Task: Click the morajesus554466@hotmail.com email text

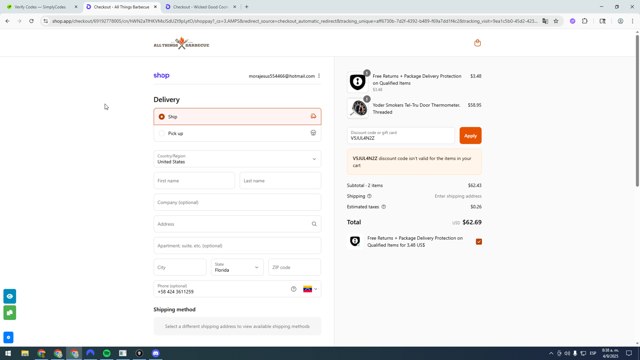Action: 282,76
